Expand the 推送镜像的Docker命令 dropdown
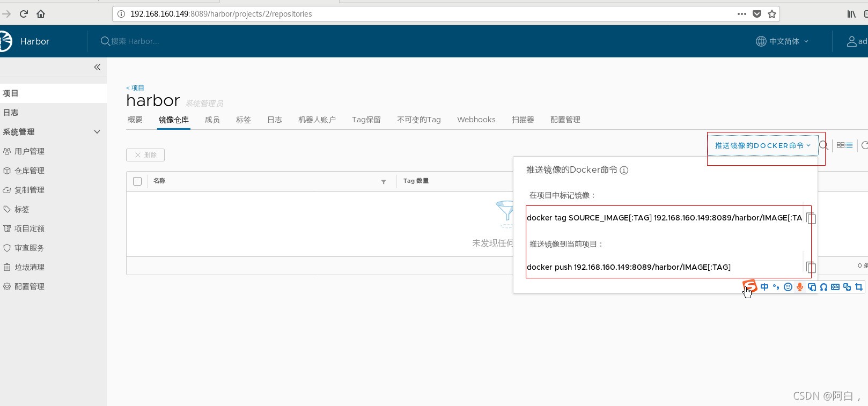The image size is (868, 406). pos(763,145)
